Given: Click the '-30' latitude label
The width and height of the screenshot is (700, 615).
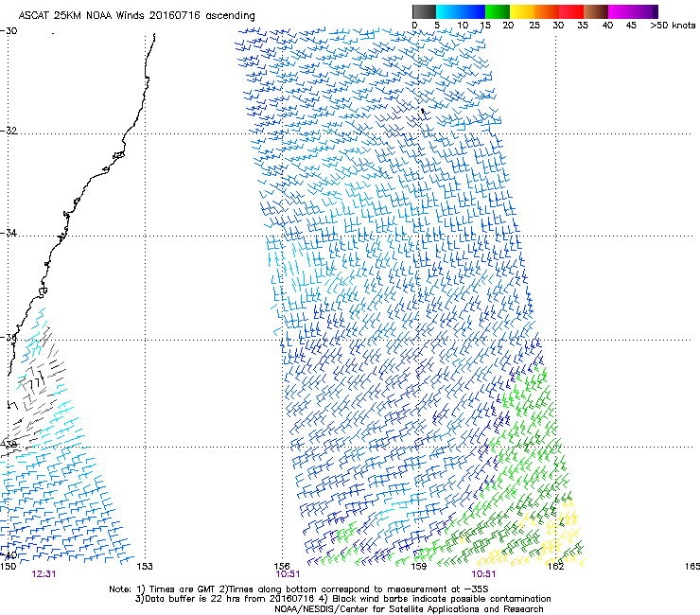Looking at the screenshot, I should tap(9, 31).
